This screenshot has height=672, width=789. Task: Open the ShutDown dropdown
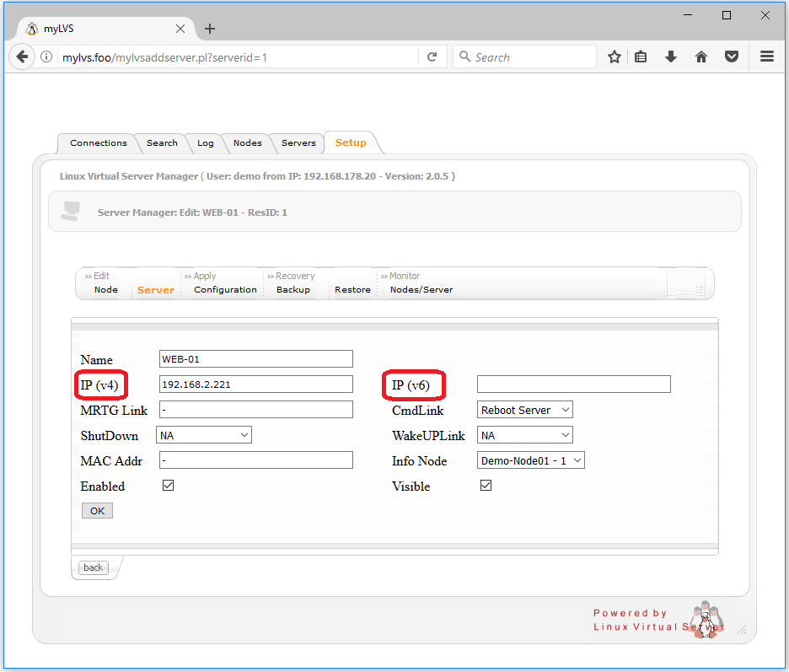click(x=204, y=435)
